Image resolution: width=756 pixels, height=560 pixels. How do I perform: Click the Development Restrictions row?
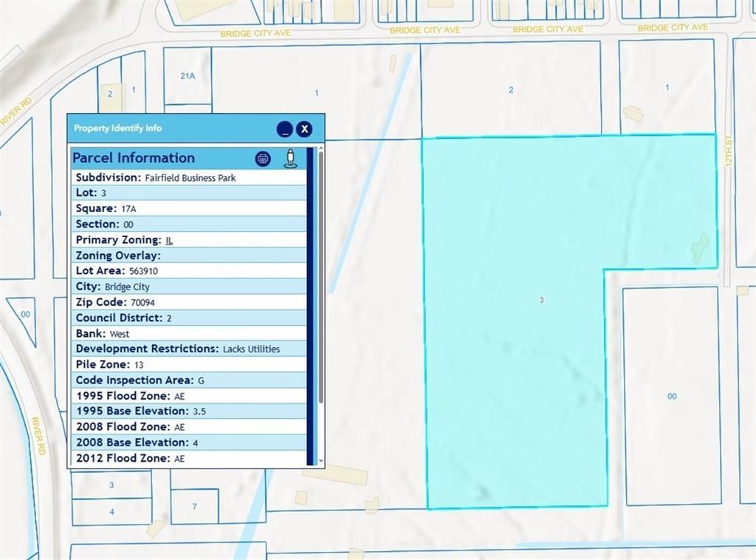(189, 349)
